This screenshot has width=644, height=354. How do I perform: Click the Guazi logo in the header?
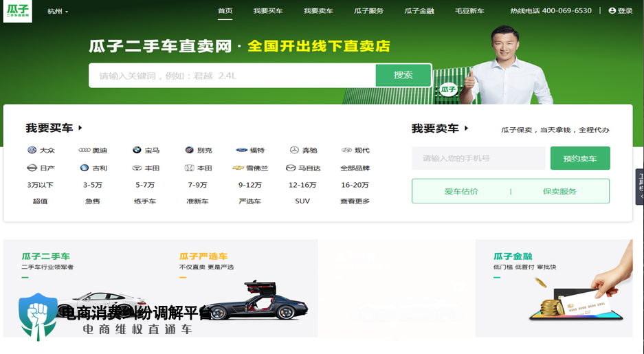click(18, 11)
